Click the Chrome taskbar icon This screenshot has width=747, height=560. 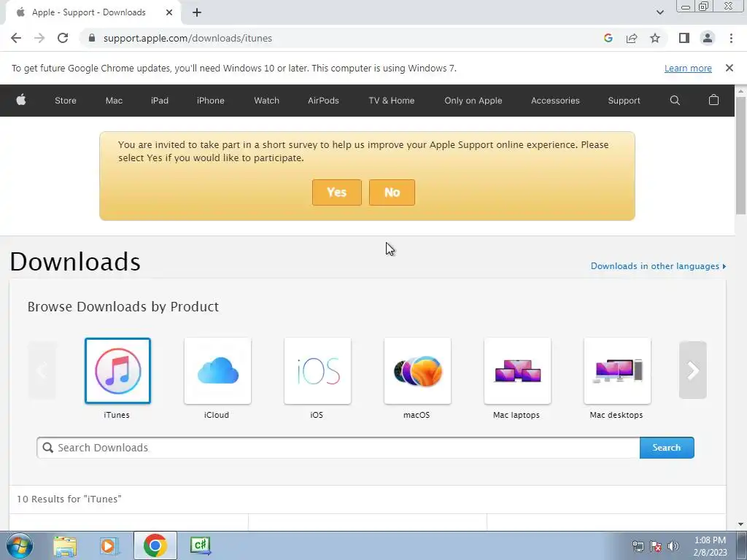155,545
